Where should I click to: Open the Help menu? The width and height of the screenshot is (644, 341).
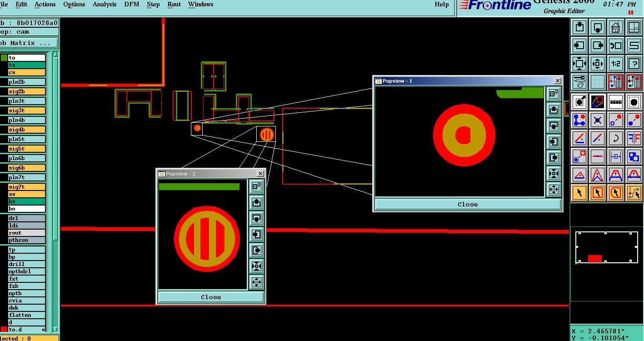441,4
